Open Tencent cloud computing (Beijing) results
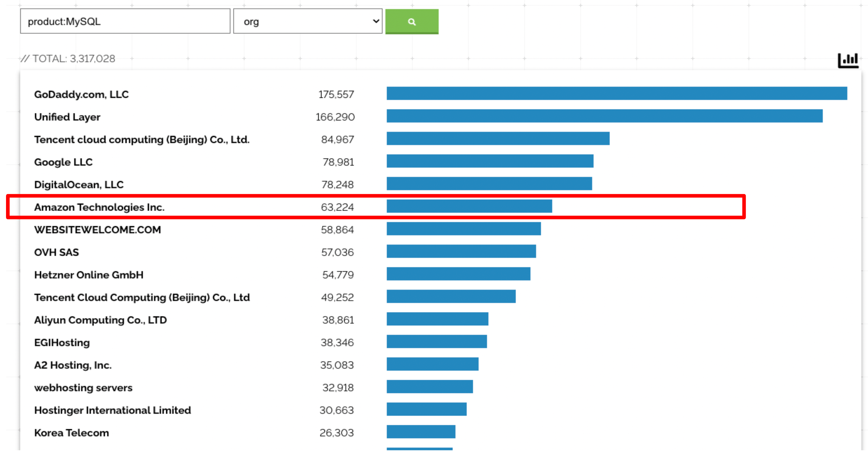Viewport: 868px width, 461px height. (142, 139)
